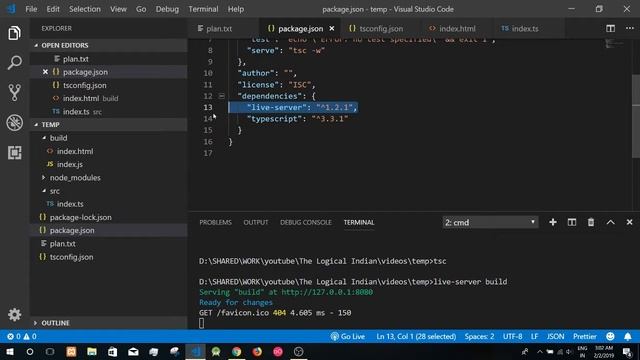Split the terminal panel

(x=572, y=222)
